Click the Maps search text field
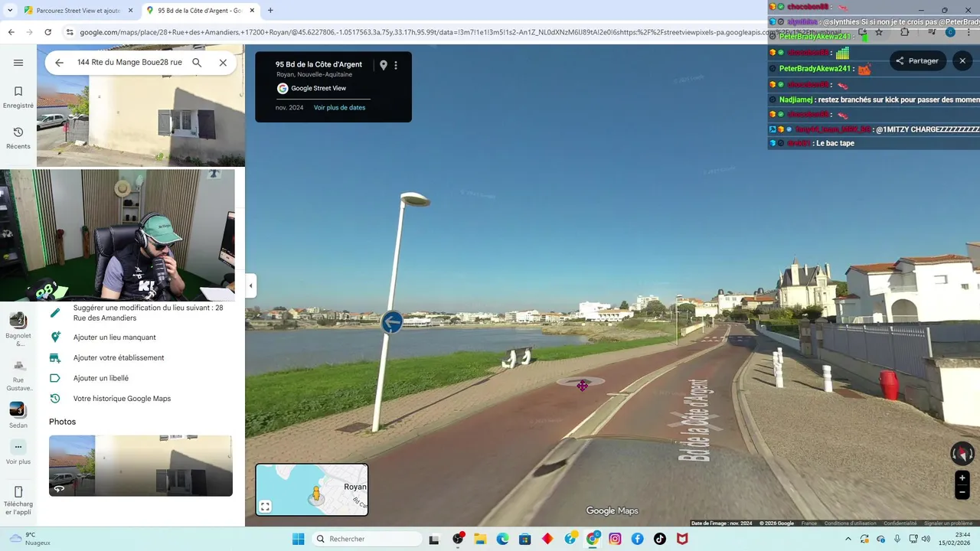Viewport: 980px width, 551px height. [129, 63]
